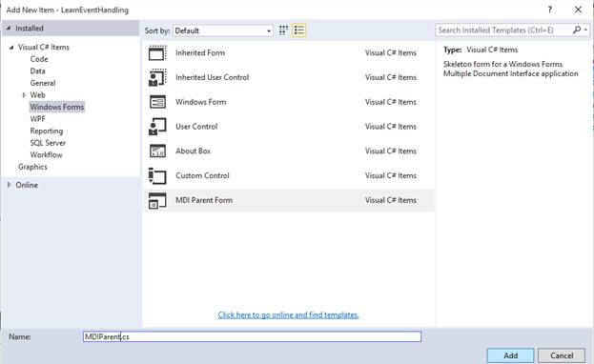Open the Sort by Default dropdown
This screenshot has height=364, width=594.
coord(223,30)
